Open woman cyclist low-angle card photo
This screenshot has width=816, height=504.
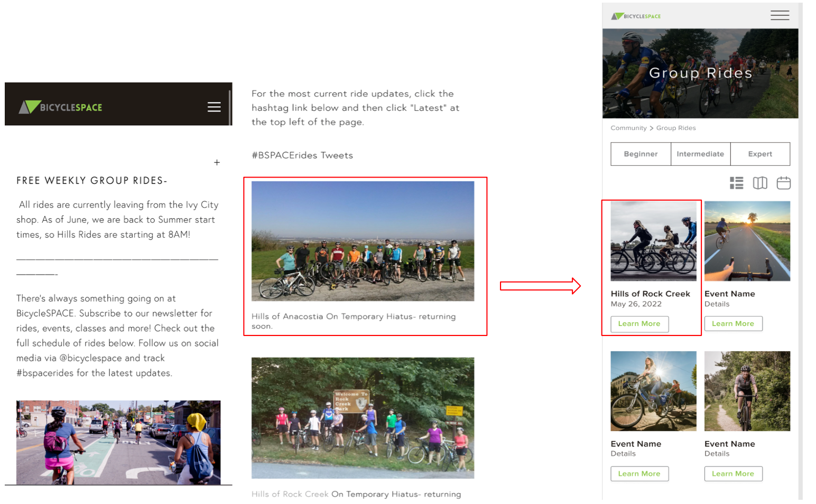(653, 391)
